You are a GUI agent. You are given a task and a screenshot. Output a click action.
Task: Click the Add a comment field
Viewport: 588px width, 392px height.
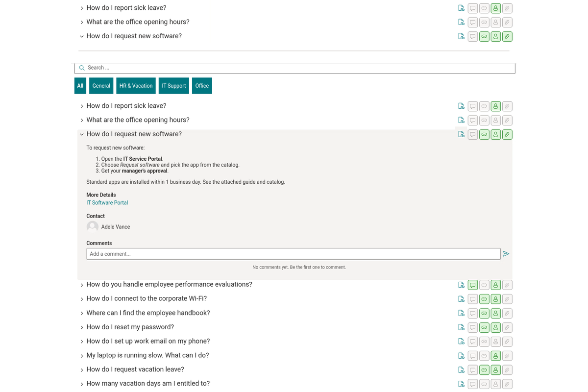pyautogui.click(x=294, y=254)
